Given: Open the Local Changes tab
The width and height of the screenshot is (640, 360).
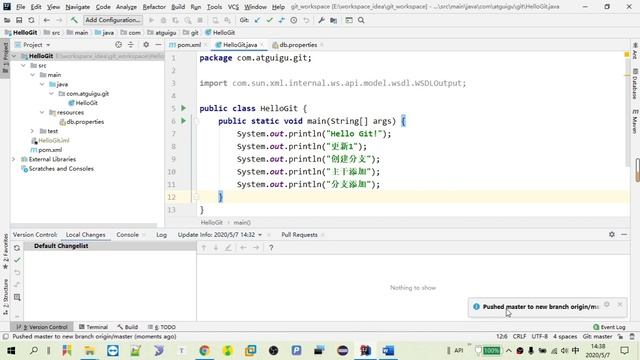Looking at the screenshot, I should (86, 235).
